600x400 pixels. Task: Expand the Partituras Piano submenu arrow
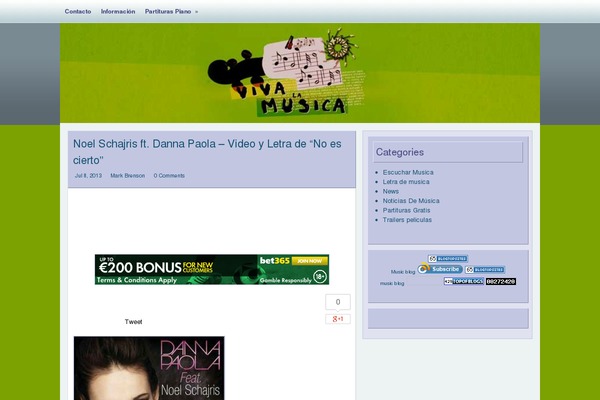(x=197, y=12)
